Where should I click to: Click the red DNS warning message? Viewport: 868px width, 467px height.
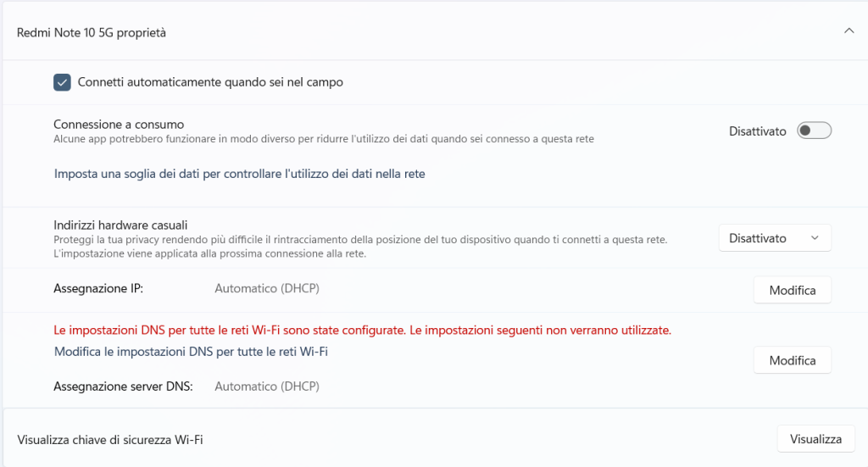(362, 330)
